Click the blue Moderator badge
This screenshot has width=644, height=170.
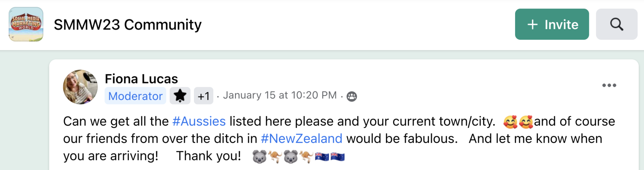click(x=135, y=96)
